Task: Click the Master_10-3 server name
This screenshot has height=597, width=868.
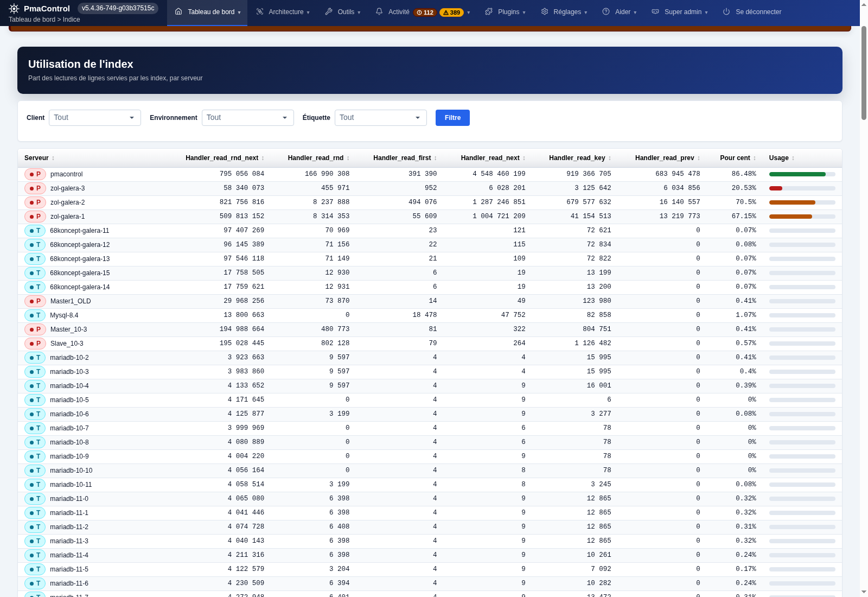Action: tap(68, 329)
